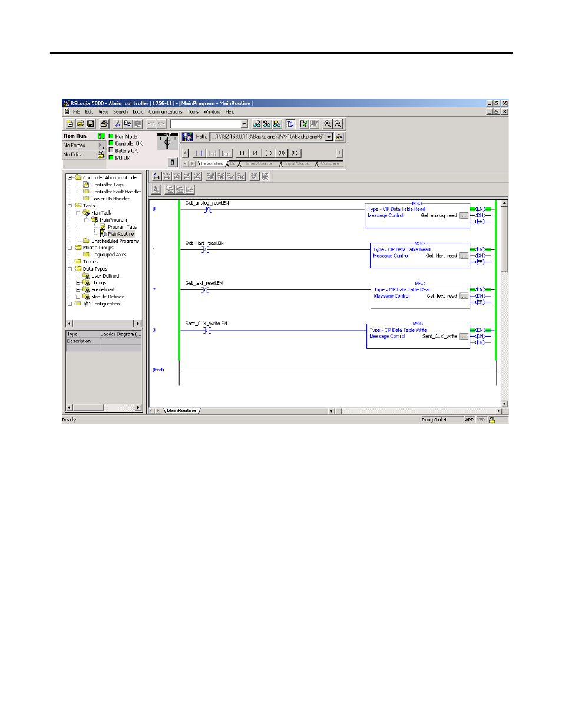Select Program Tags in the tree
This screenshot has height=728, width=562.
pos(122,227)
